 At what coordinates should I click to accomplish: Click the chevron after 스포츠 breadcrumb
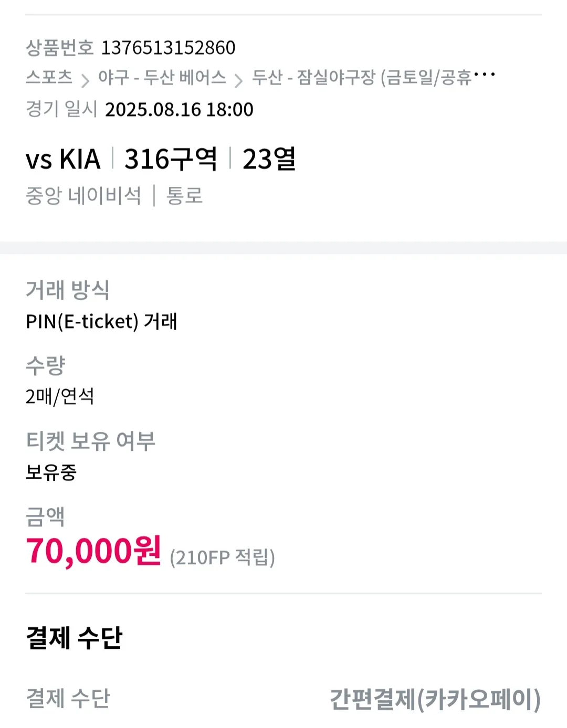pos(85,79)
